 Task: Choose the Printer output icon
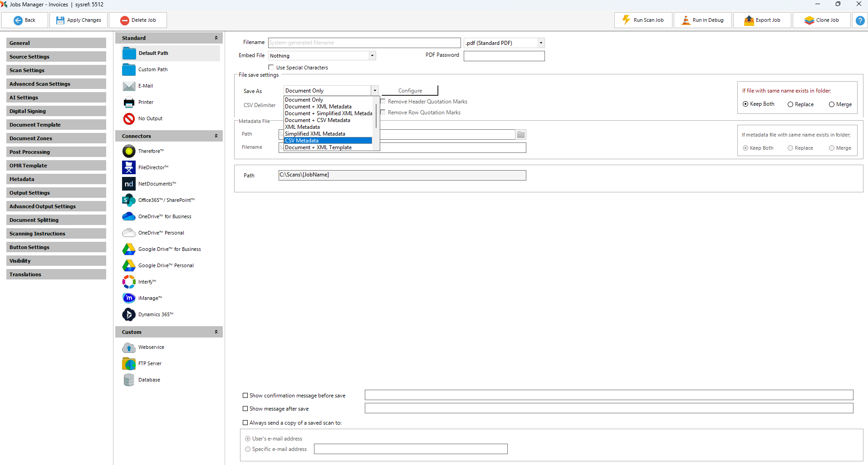pyautogui.click(x=129, y=102)
